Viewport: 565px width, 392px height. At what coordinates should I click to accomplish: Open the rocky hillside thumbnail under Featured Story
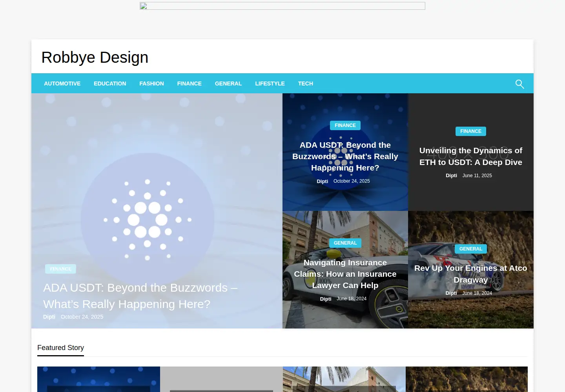467,379
